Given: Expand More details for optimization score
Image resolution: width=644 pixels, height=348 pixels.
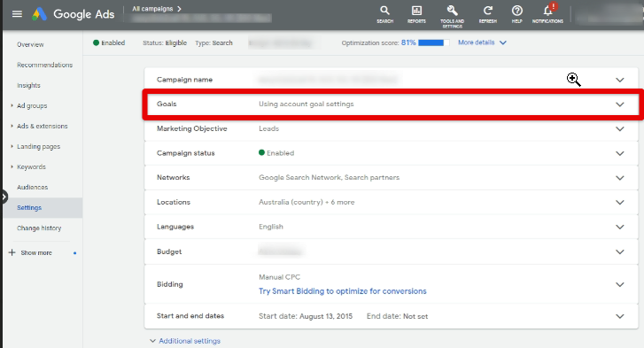Looking at the screenshot, I should click(482, 43).
